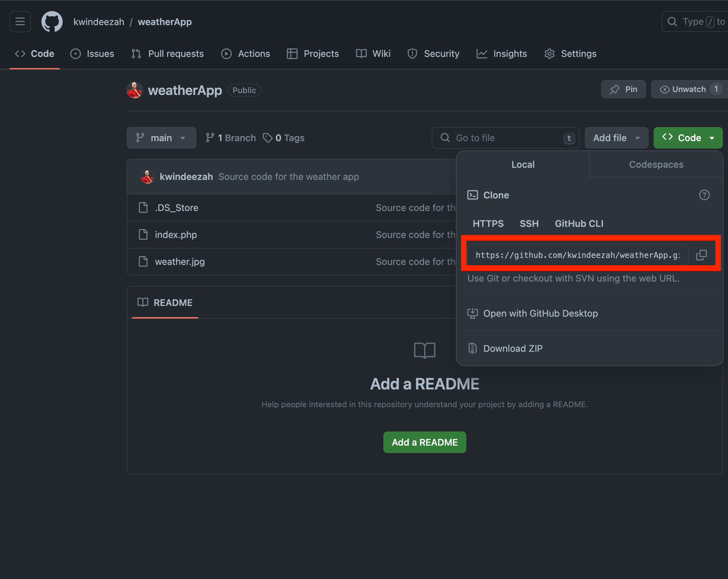Screen dimensions: 728x579
Task: Click the Add a README button
Action: 424,442
